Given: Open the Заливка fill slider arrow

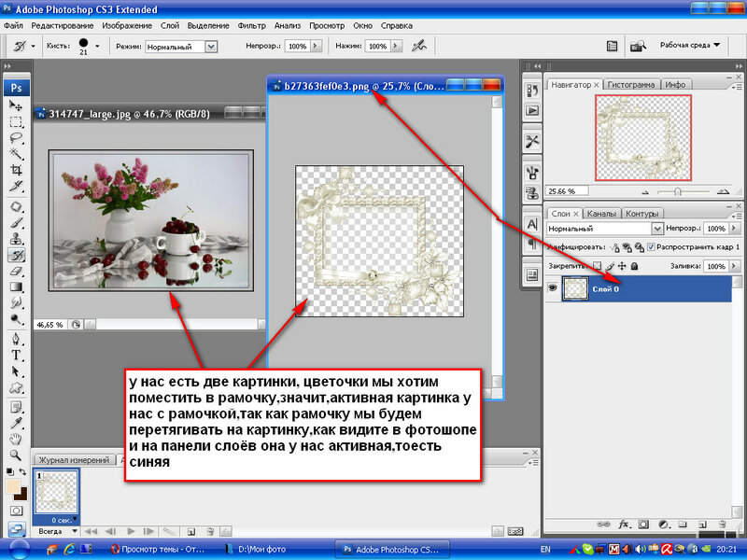Looking at the screenshot, I should [x=734, y=266].
